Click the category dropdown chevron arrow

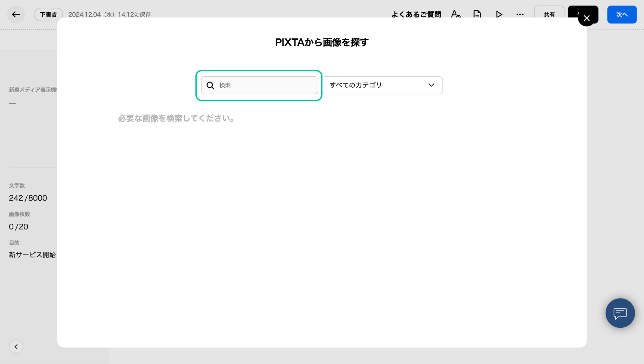coord(431,85)
